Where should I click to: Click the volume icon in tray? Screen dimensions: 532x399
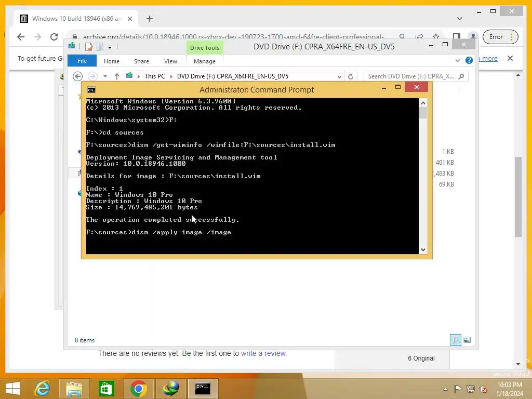[x=483, y=389]
